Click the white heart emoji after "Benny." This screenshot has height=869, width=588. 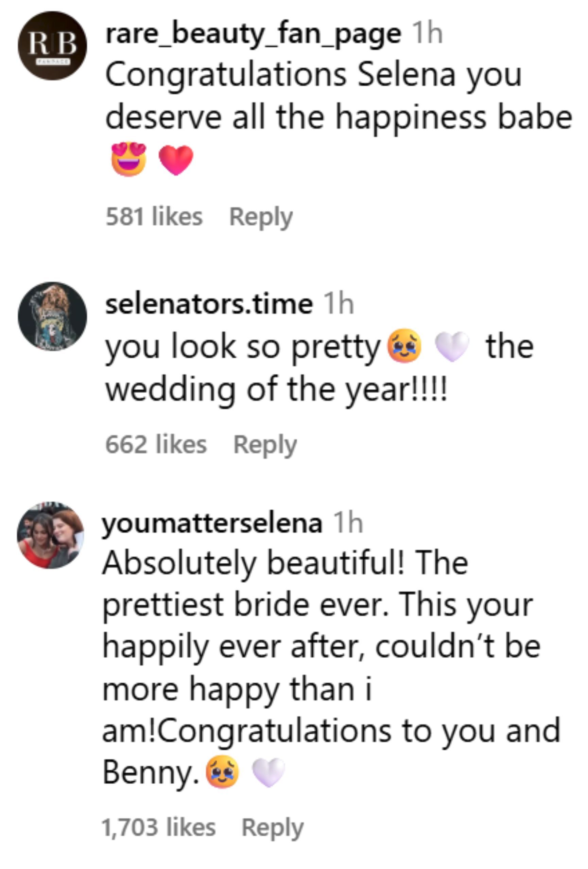[269, 772]
